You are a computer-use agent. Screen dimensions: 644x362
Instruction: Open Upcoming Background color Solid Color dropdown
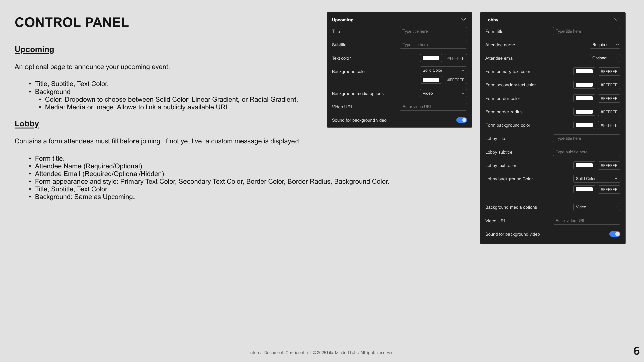click(443, 70)
